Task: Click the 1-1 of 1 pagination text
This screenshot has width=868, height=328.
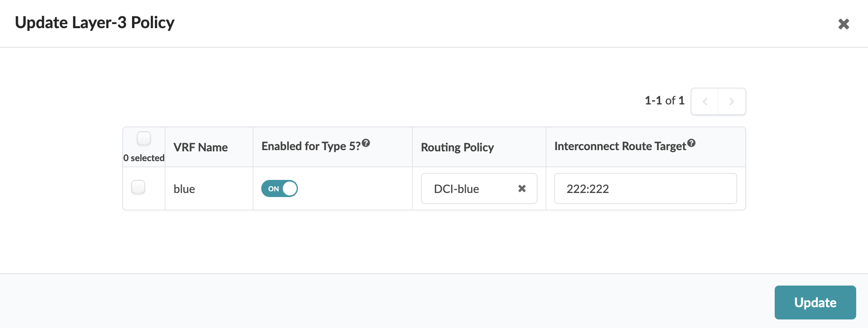Action: point(664,100)
